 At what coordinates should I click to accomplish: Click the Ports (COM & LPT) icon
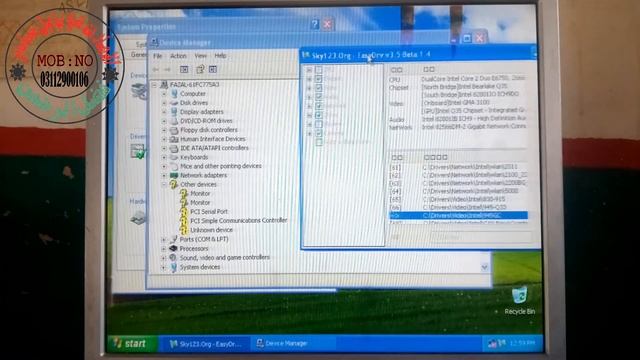[x=173, y=239]
